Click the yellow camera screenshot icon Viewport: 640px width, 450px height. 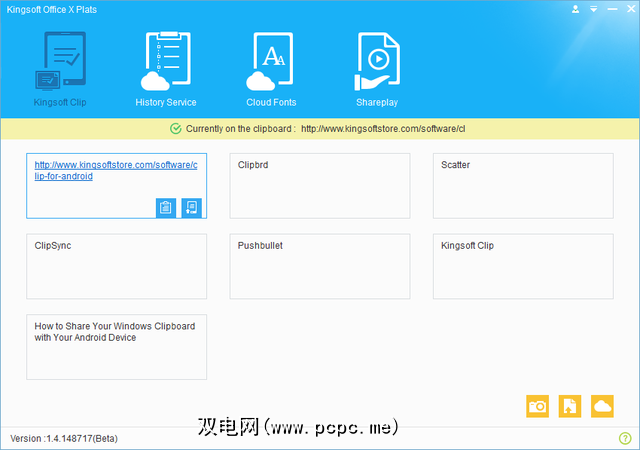tap(537, 406)
